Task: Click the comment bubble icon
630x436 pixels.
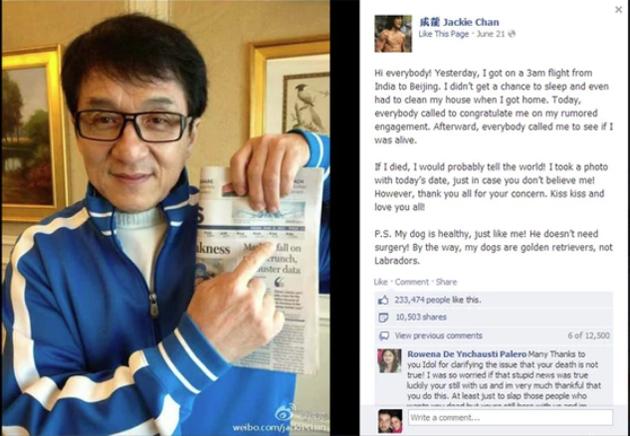Action: [x=384, y=336]
